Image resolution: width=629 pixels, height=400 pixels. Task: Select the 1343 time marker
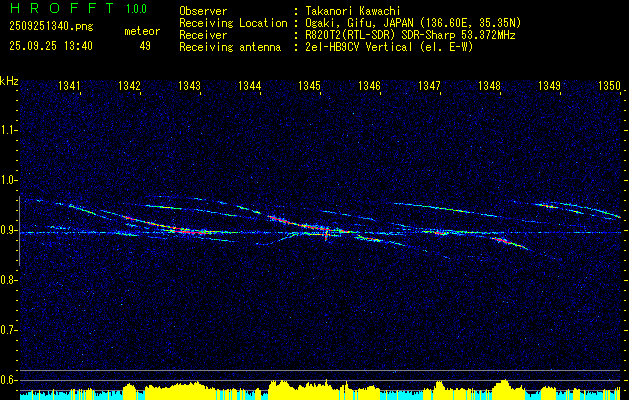[189, 86]
